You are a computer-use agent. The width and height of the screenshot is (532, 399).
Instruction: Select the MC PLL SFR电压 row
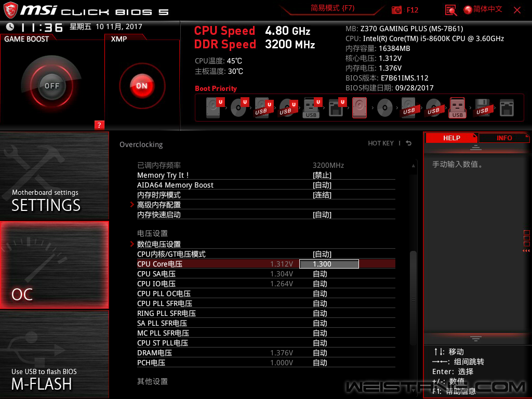point(266,332)
